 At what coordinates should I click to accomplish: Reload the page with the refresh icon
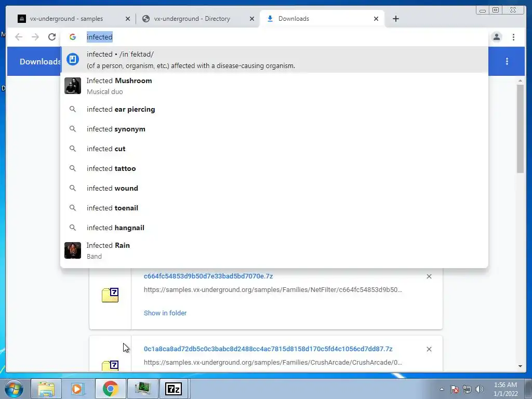point(52,37)
